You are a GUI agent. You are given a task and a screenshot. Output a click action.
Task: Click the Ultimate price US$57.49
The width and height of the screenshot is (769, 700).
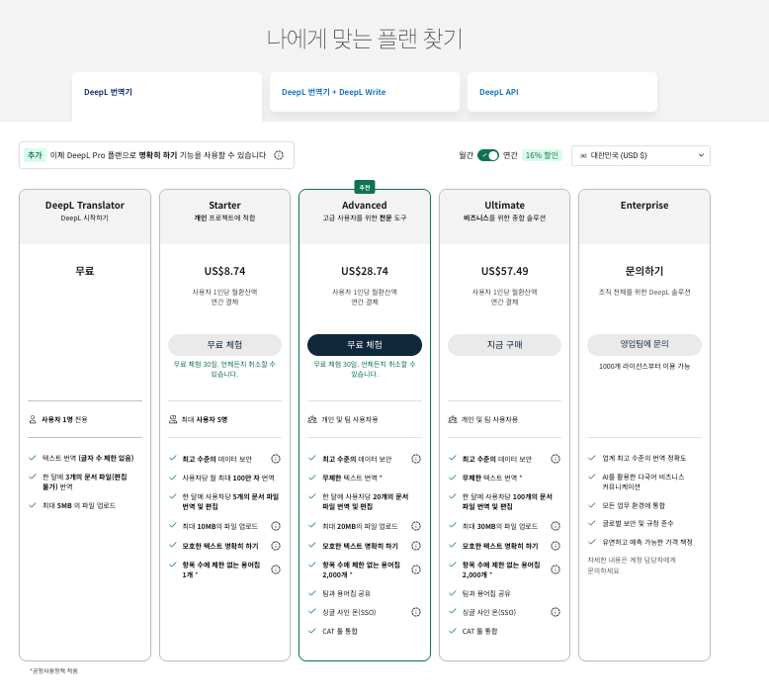click(x=505, y=271)
